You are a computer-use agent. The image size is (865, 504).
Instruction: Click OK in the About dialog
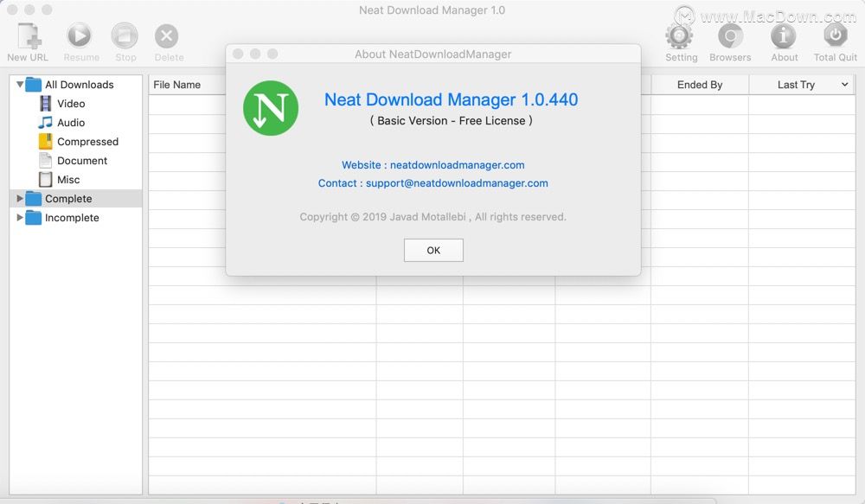(433, 251)
